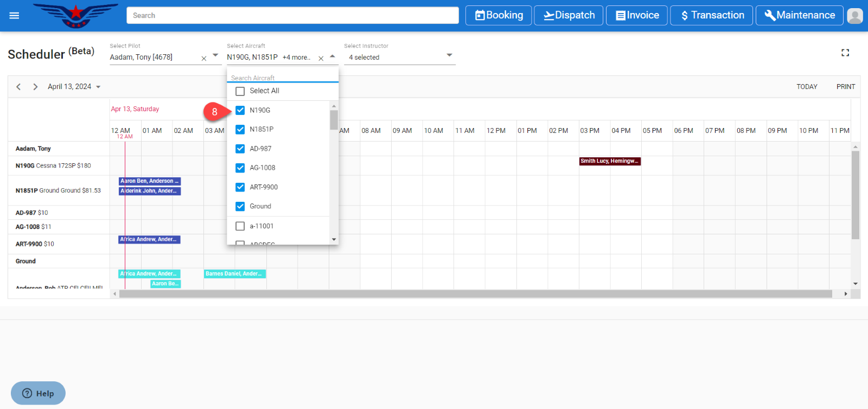Open the user profile avatar
Image resolution: width=868 pixels, height=409 pixels.
[x=854, y=16]
